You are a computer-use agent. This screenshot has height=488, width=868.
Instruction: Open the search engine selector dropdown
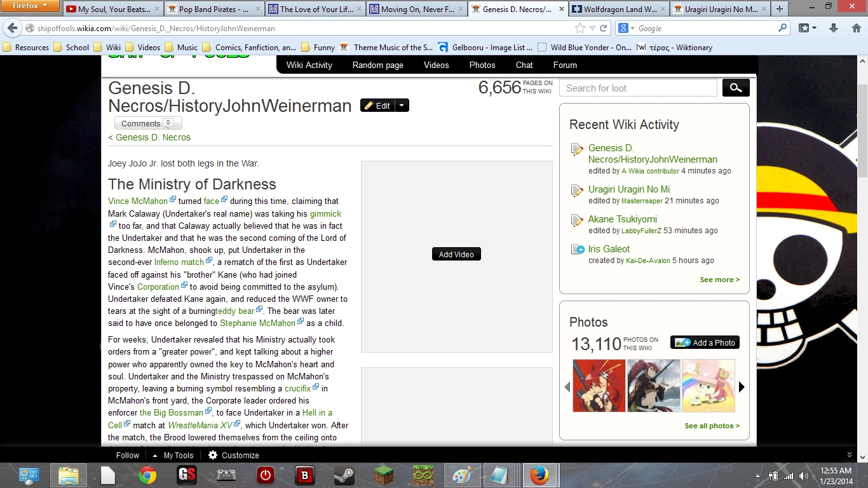pyautogui.click(x=626, y=29)
